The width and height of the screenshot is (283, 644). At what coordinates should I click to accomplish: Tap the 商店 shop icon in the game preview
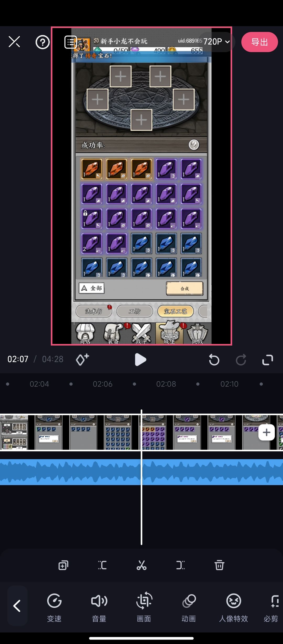point(85,333)
